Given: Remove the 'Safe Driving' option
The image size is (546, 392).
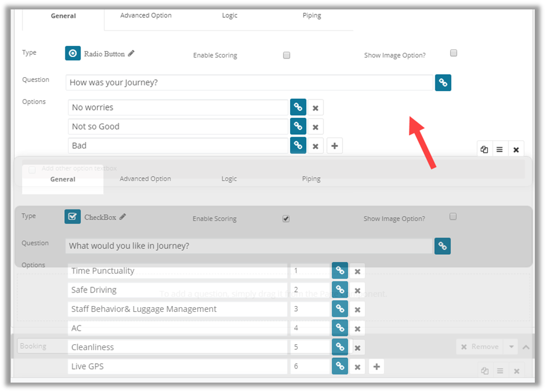Looking at the screenshot, I should coord(357,290).
